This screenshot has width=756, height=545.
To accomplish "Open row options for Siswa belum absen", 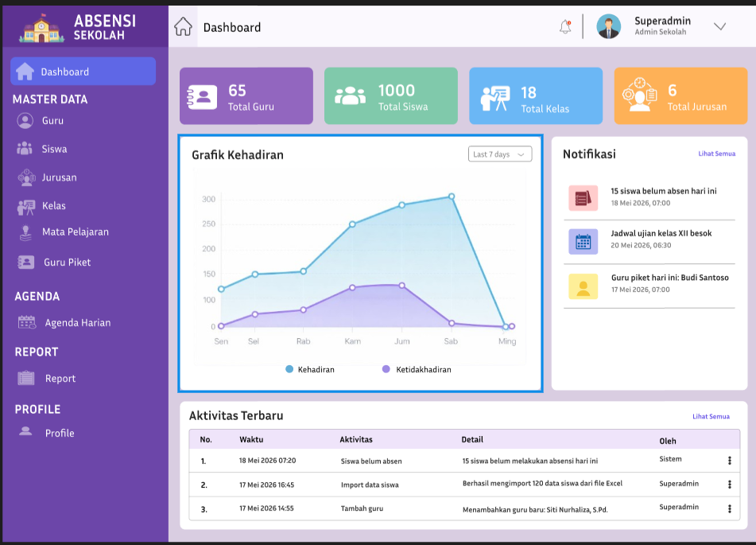I will pyautogui.click(x=730, y=461).
